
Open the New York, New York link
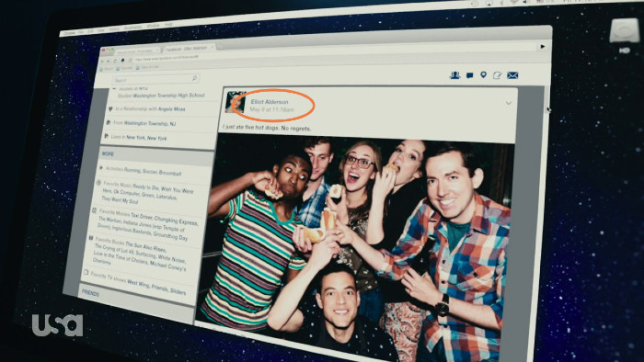click(x=146, y=138)
